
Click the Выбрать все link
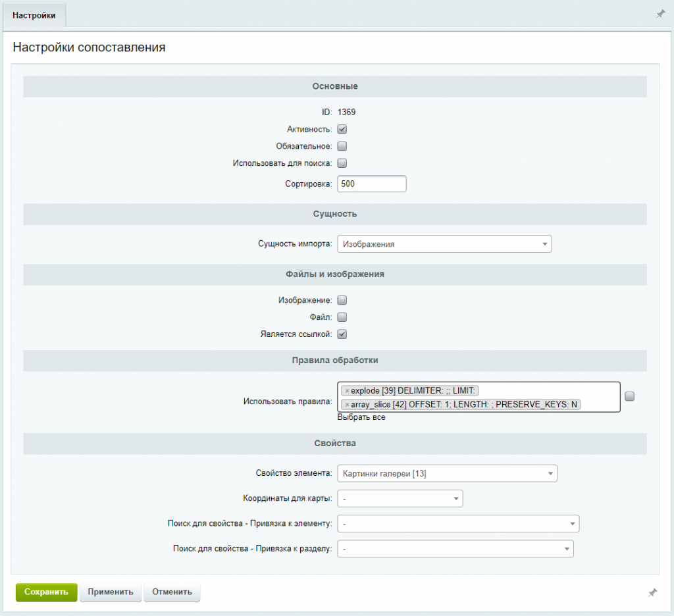click(x=361, y=417)
